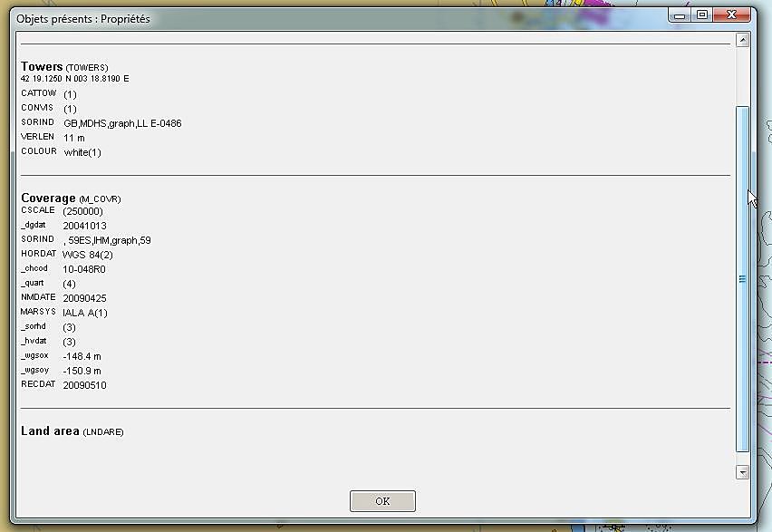Click the scrollbar up arrow

tap(742, 40)
